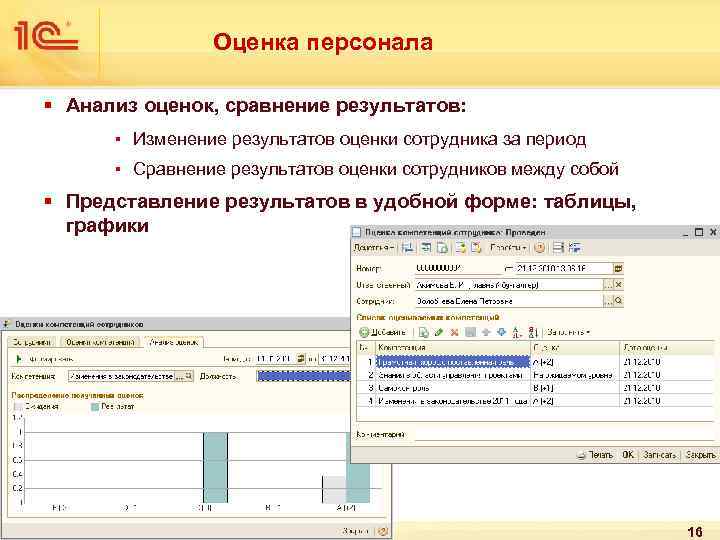The width and height of the screenshot is (720, 540).
Task: Click the last icon in the document toolbar
Action: pyautogui.click(x=574, y=248)
